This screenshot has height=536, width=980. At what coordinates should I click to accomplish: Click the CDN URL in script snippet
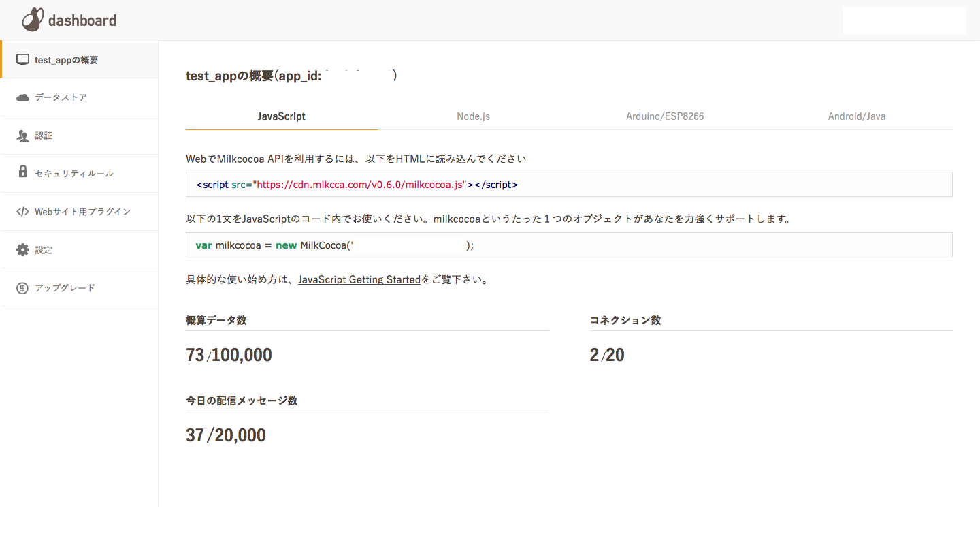pyautogui.click(x=359, y=185)
